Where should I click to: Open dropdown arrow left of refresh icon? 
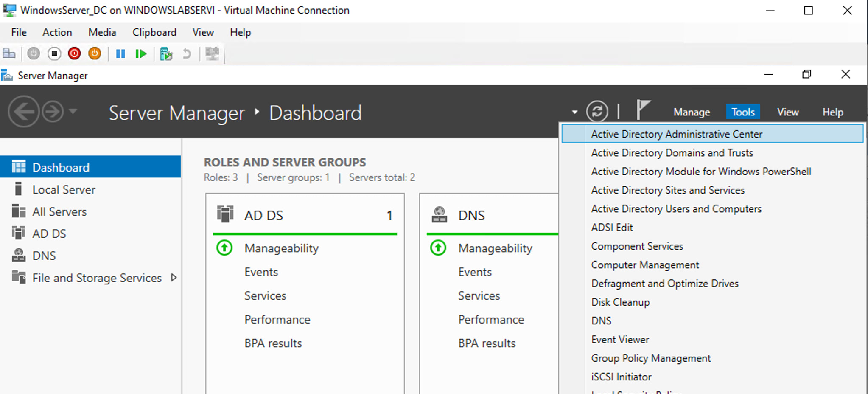(574, 112)
